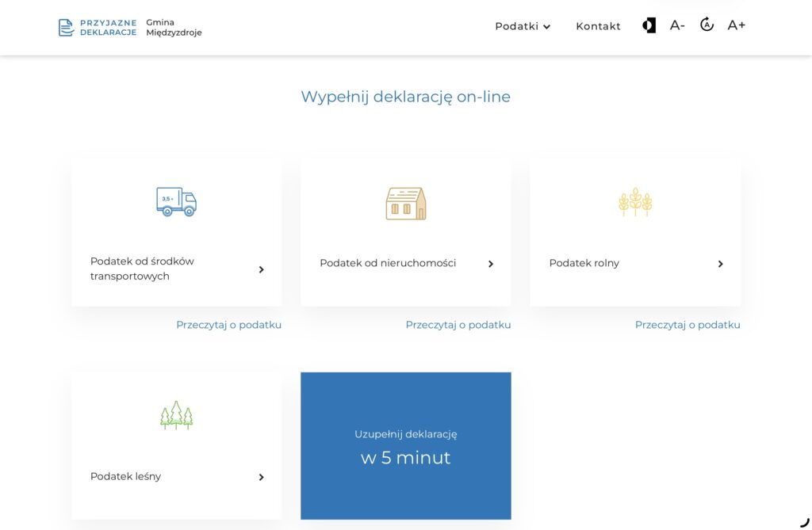Click chevron next to Podatek od nieruchomości
Viewport: 812px width, 530px height.
491,264
